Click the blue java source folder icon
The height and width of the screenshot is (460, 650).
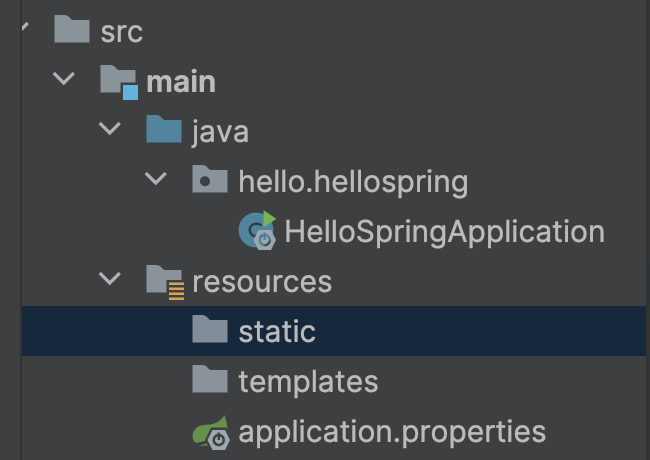click(x=164, y=130)
